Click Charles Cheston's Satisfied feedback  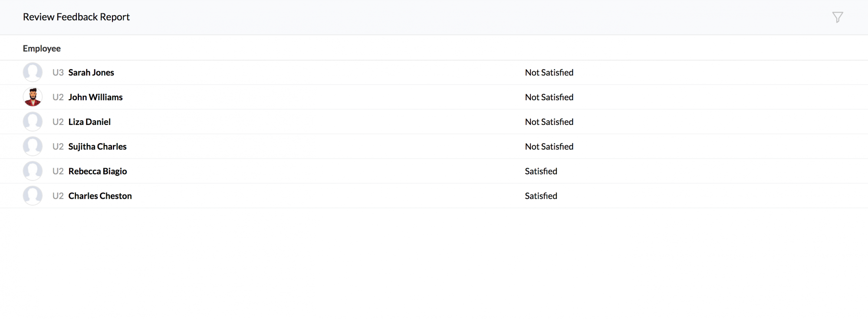click(x=541, y=196)
